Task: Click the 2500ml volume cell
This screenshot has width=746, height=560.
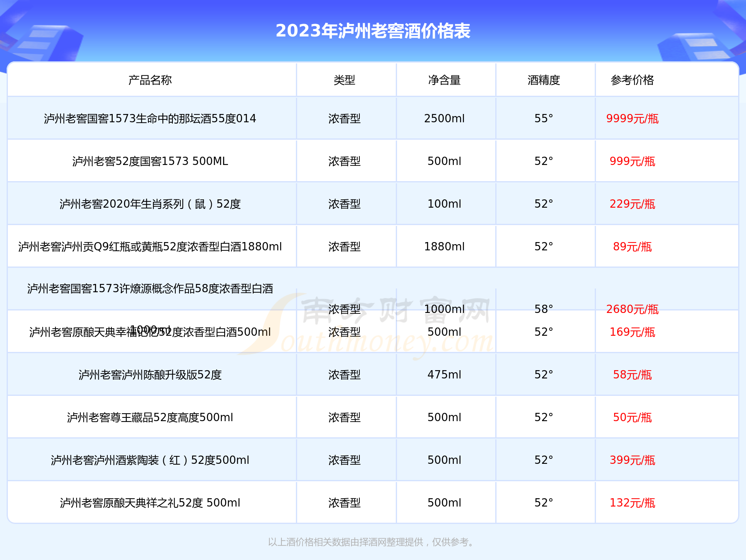Action: (x=444, y=119)
